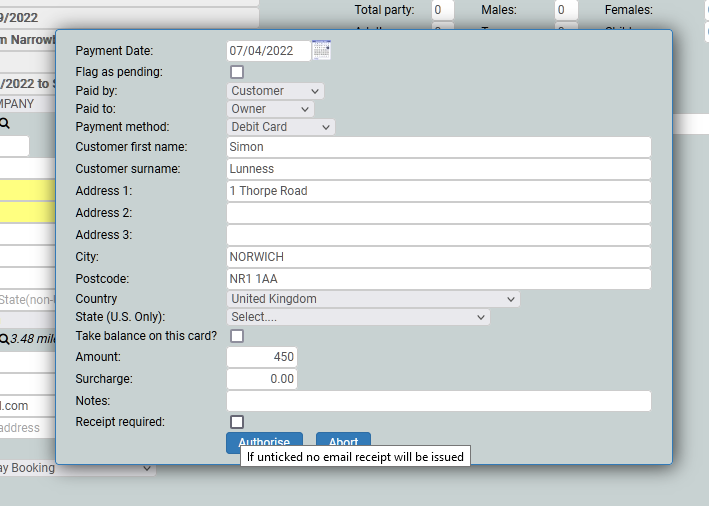The image size is (709, 506).
Task: Focus the Customer first name field
Action: 438,147
